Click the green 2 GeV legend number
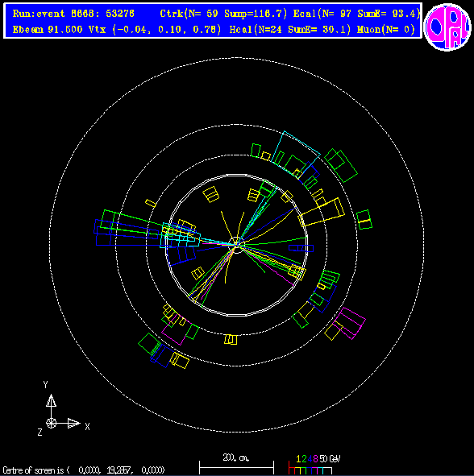 tap(304, 459)
